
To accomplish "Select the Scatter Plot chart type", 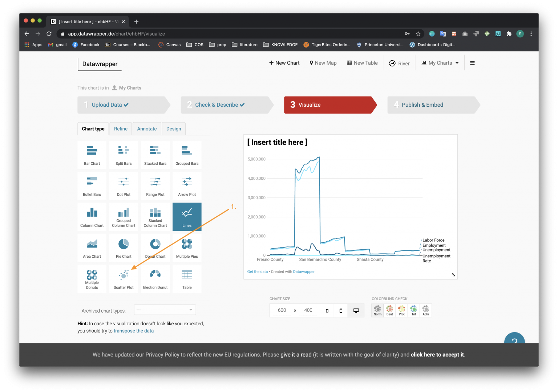I will click(x=124, y=278).
